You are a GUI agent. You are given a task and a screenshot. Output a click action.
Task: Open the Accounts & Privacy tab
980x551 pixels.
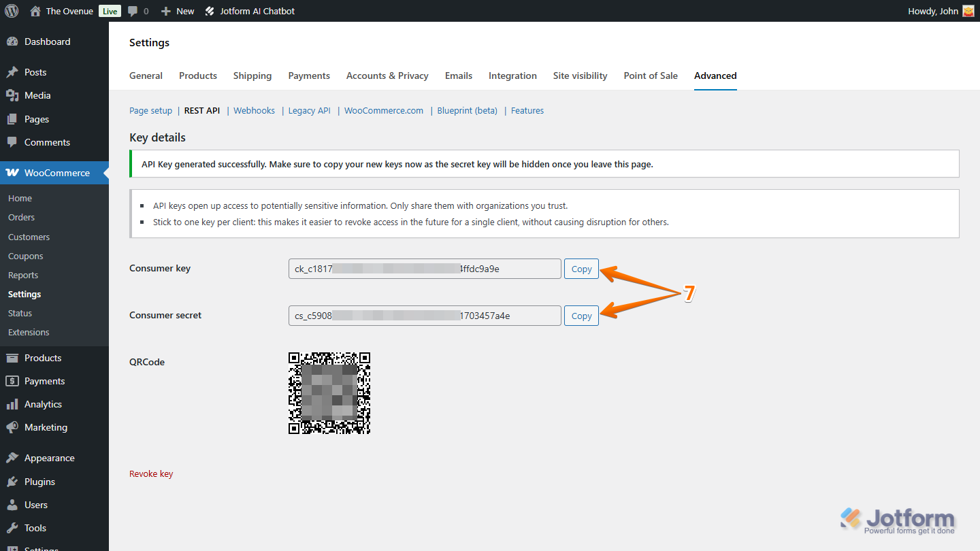[387, 76]
